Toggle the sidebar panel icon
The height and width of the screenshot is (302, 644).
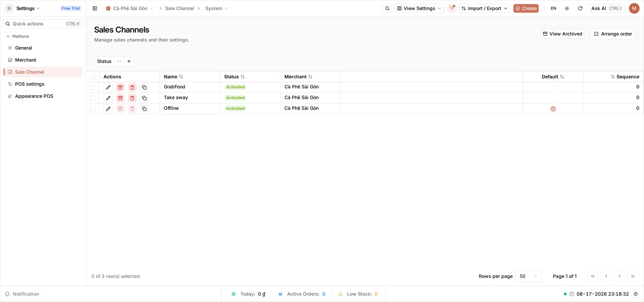(x=95, y=8)
